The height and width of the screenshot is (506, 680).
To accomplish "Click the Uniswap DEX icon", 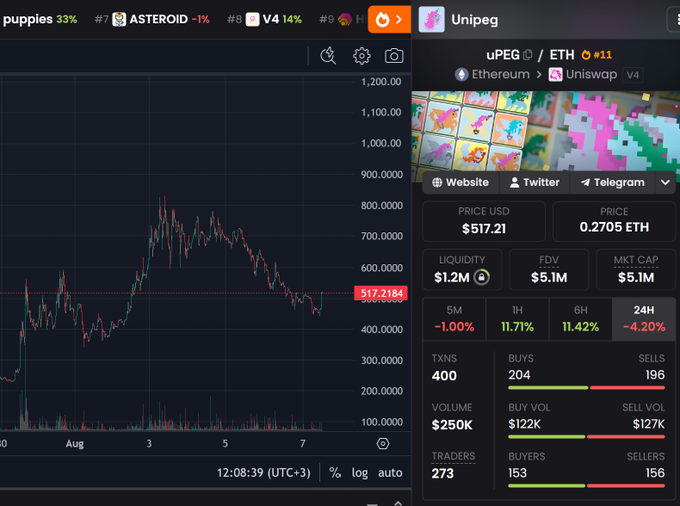I will tap(555, 75).
